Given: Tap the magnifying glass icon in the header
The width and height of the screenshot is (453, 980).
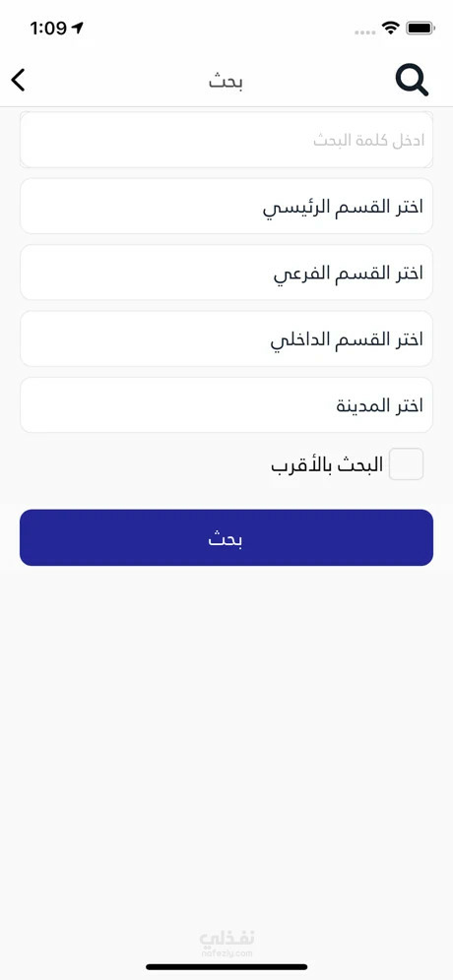Looking at the screenshot, I should tap(412, 81).
